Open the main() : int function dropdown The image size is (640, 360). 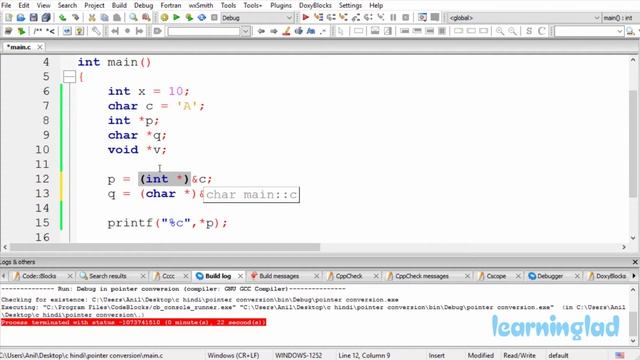point(620,18)
